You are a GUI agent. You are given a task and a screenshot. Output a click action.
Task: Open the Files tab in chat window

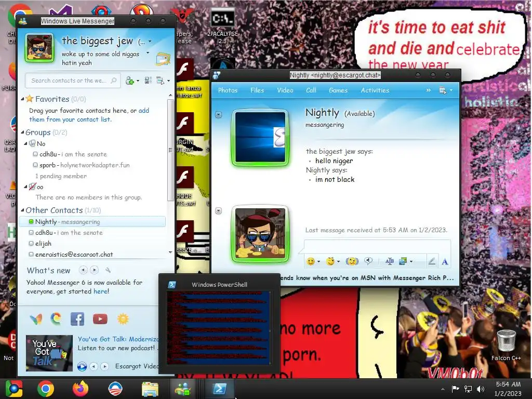pos(257,90)
